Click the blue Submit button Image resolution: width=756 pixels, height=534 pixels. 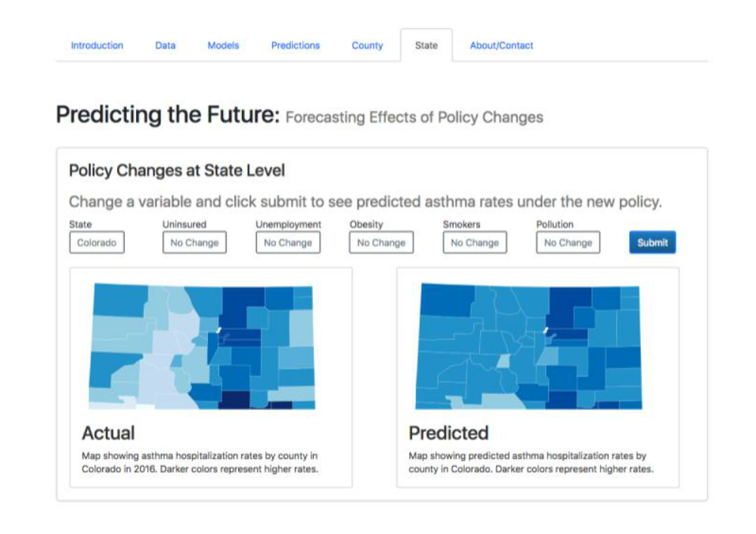[x=652, y=242]
